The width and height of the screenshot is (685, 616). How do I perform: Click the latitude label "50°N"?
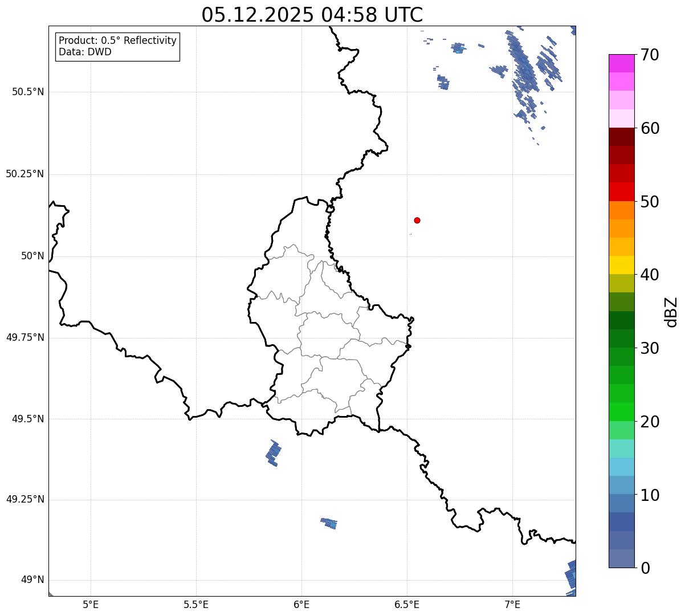[x=32, y=256]
